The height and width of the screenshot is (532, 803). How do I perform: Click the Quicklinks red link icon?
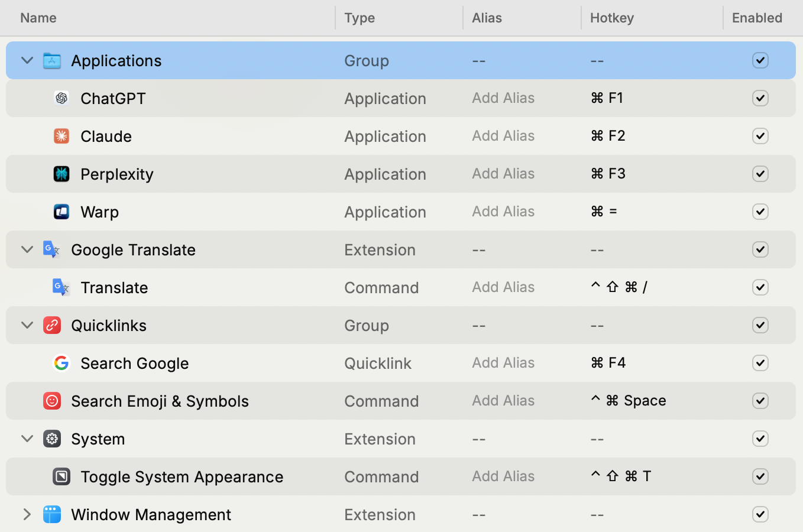[x=52, y=325]
